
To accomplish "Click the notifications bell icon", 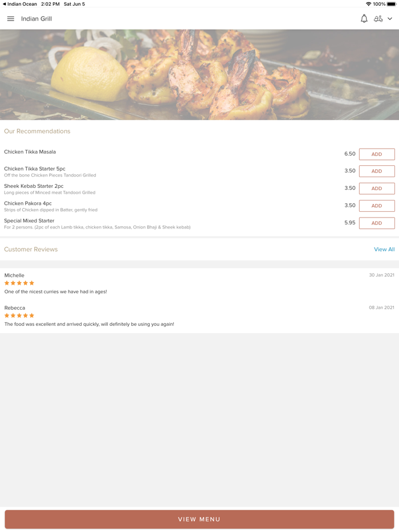I will coord(364,18).
